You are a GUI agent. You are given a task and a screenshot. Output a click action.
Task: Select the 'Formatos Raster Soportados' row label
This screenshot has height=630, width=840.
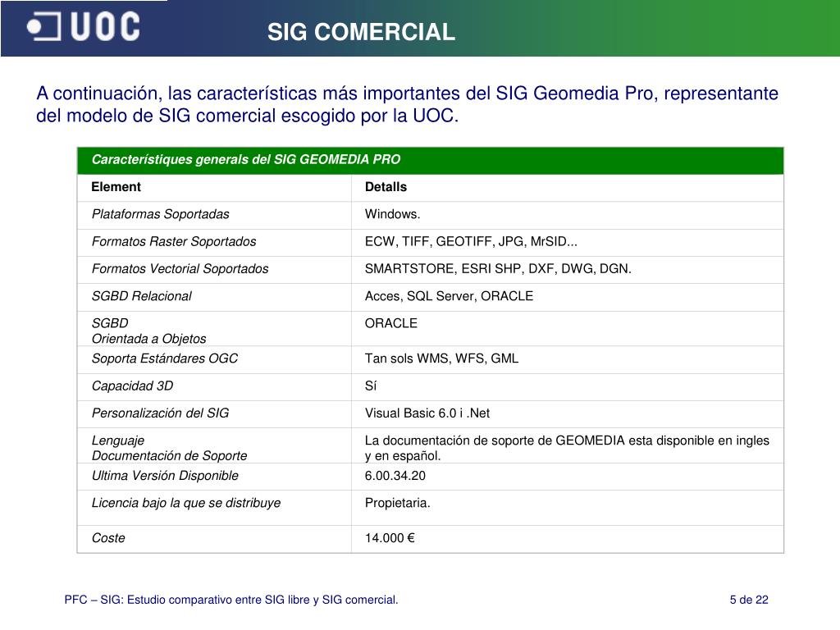174,242
